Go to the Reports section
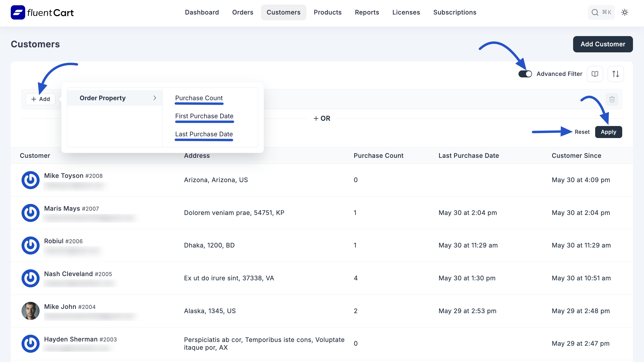Viewport: 644px width, 362px height. tap(367, 12)
